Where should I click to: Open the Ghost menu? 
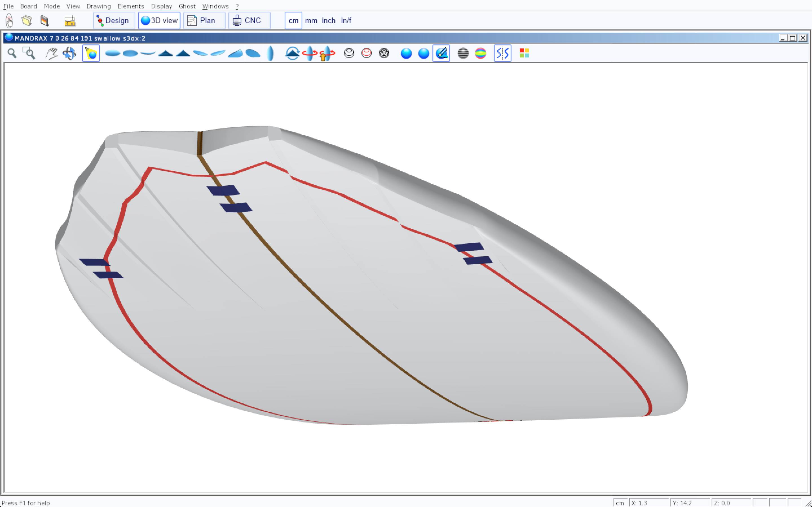coord(187,6)
